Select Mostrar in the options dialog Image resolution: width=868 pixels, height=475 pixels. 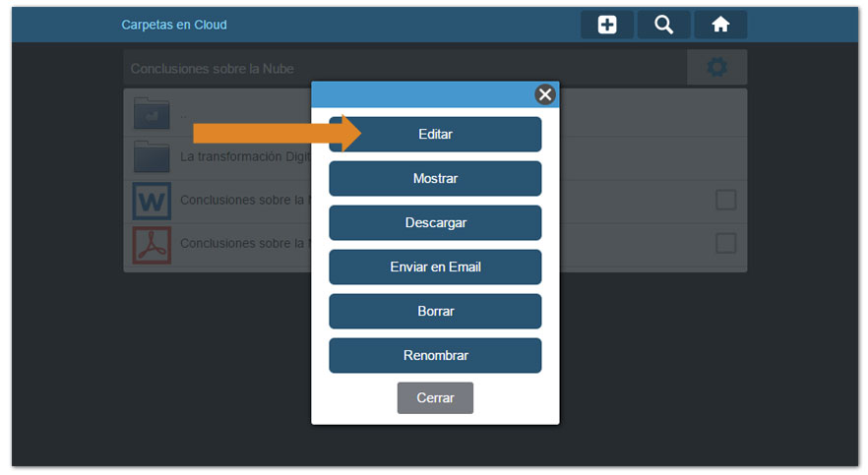point(435,179)
